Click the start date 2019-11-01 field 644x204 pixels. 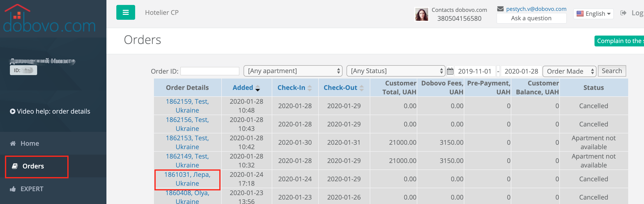[474, 71]
